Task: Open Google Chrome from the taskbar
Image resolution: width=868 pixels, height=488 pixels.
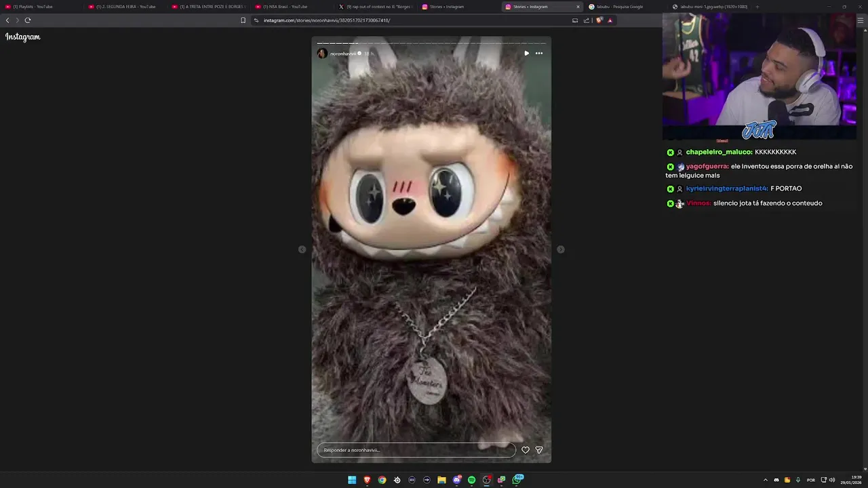Action: point(382,480)
